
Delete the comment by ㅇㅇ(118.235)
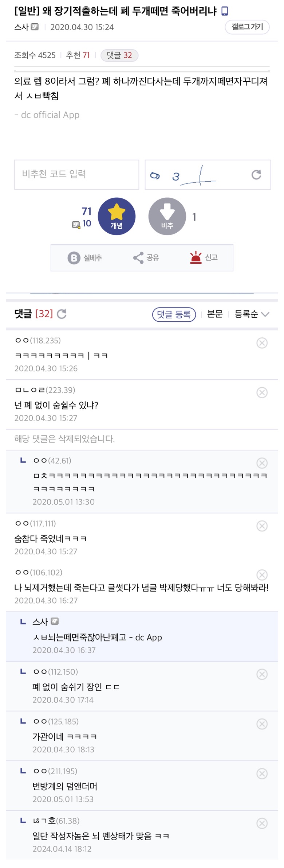click(262, 343)
